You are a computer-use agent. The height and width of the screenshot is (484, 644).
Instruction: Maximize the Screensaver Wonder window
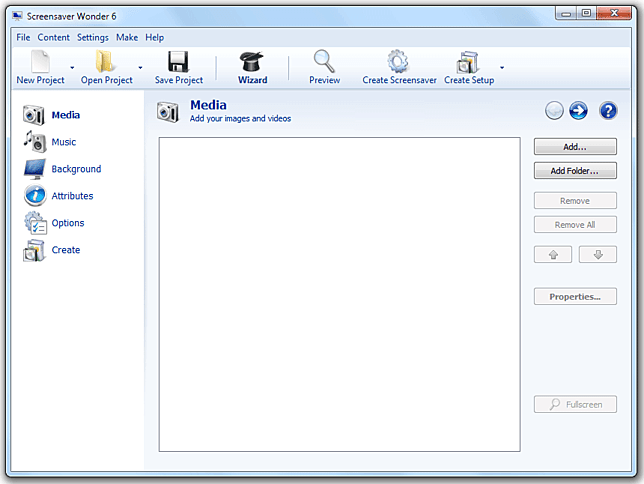coord(586,14)
